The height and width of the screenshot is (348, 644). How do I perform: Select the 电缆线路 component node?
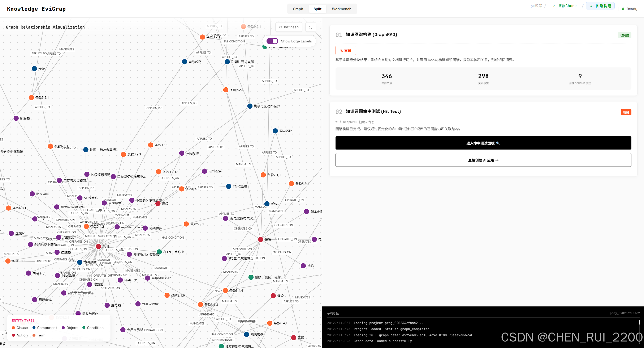[x=185, y=62]
